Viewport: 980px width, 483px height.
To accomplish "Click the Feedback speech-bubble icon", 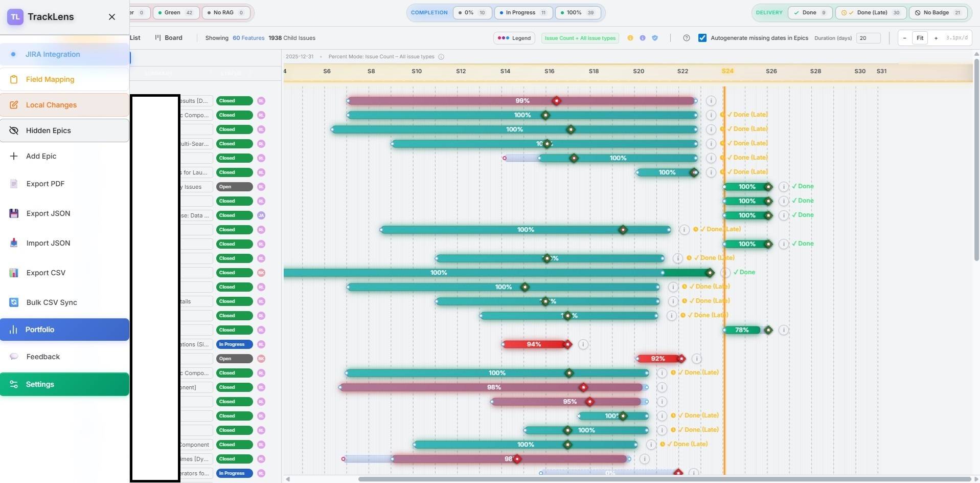I will (x=14, y=356).
